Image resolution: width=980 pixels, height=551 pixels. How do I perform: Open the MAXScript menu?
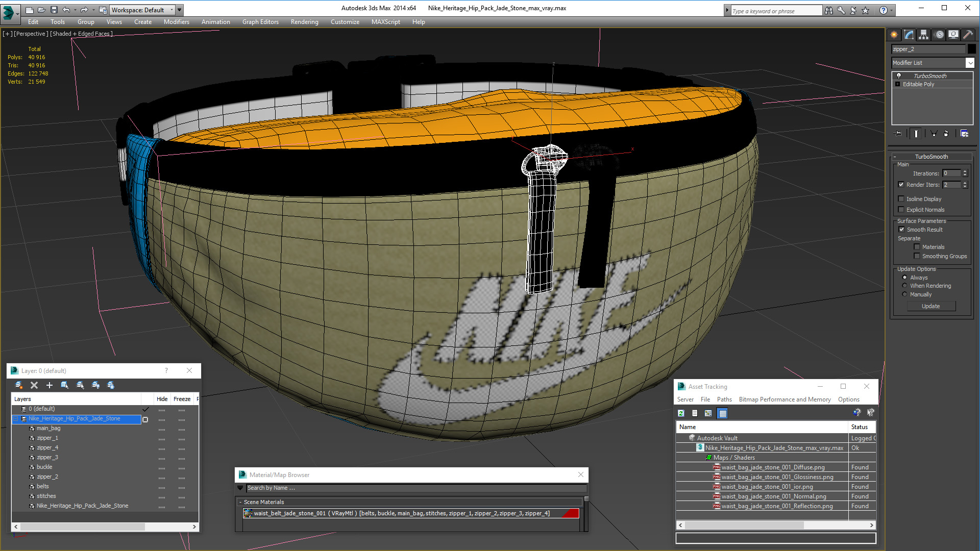pos(385,22)
